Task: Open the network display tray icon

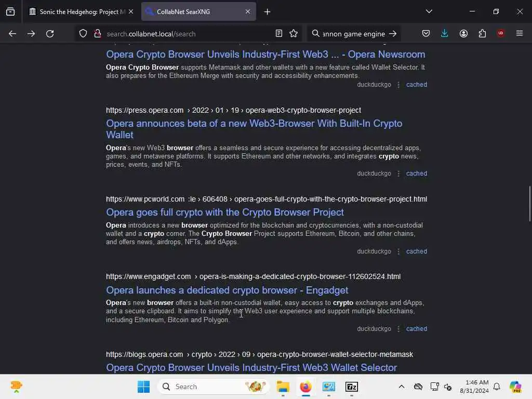Action: pos(434,387)
